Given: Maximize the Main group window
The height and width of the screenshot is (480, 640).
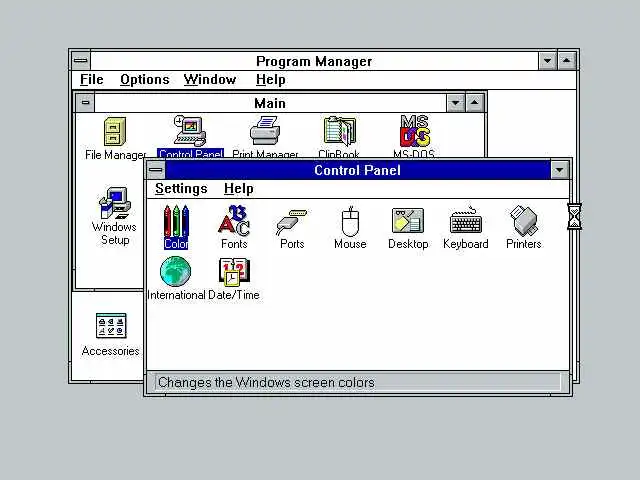Looking at the screenshot, I should (x=474, y=102).
